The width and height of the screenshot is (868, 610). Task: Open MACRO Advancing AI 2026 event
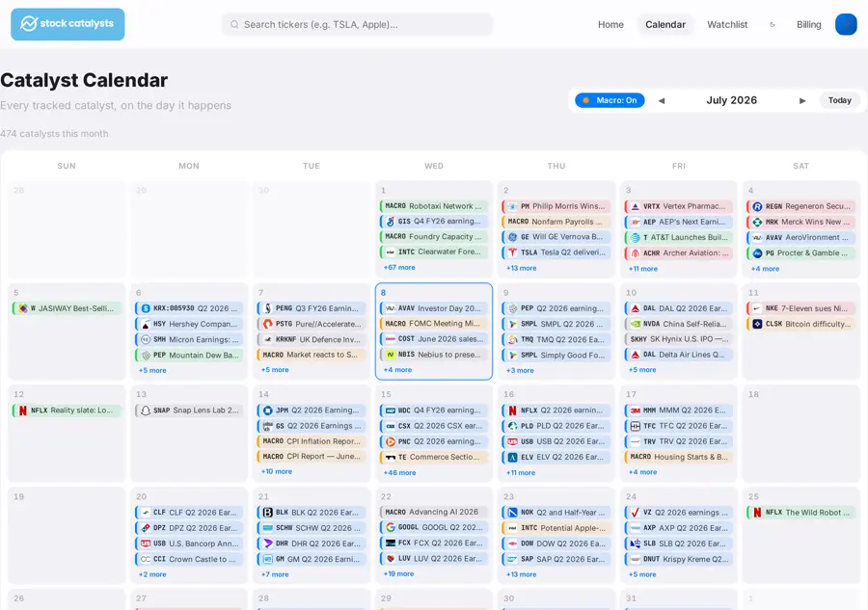433,512
